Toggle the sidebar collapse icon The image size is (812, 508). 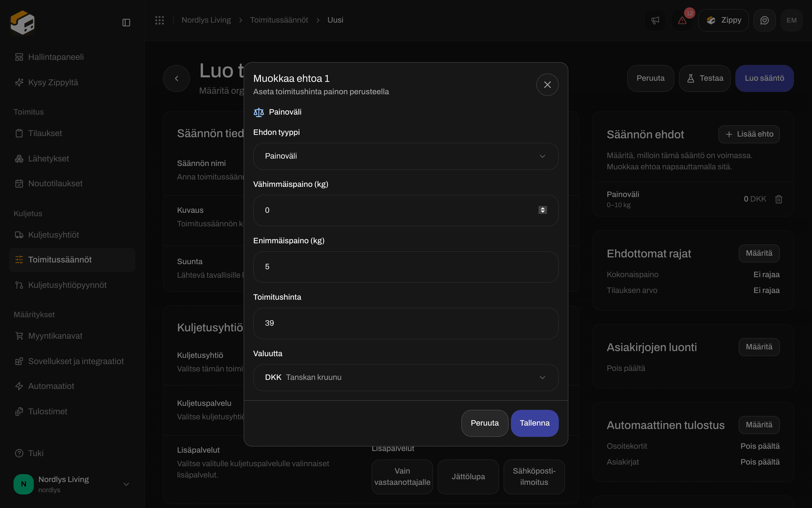126,23
